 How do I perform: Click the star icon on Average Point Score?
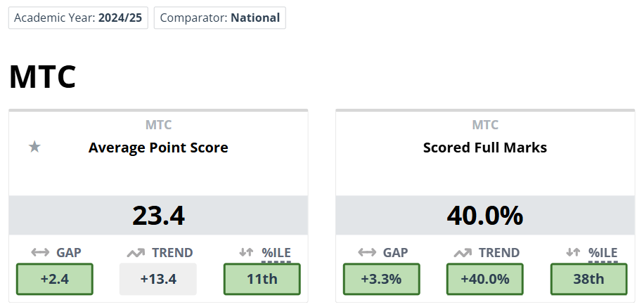click(x=34, y=147)
